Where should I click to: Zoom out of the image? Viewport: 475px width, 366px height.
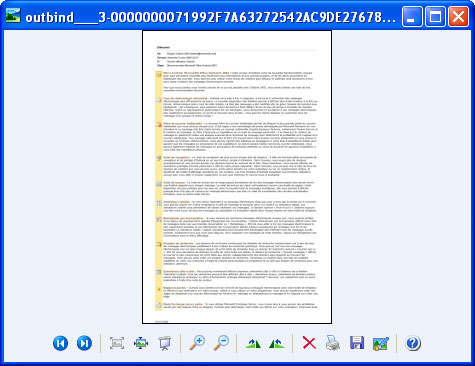pos(221,343)
